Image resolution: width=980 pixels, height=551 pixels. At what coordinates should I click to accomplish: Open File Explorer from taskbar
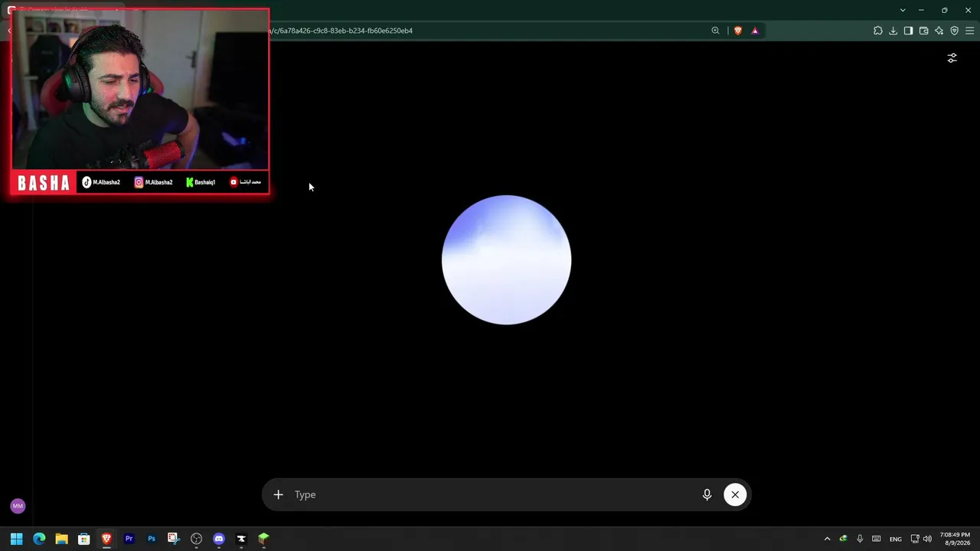click(61, 539)
